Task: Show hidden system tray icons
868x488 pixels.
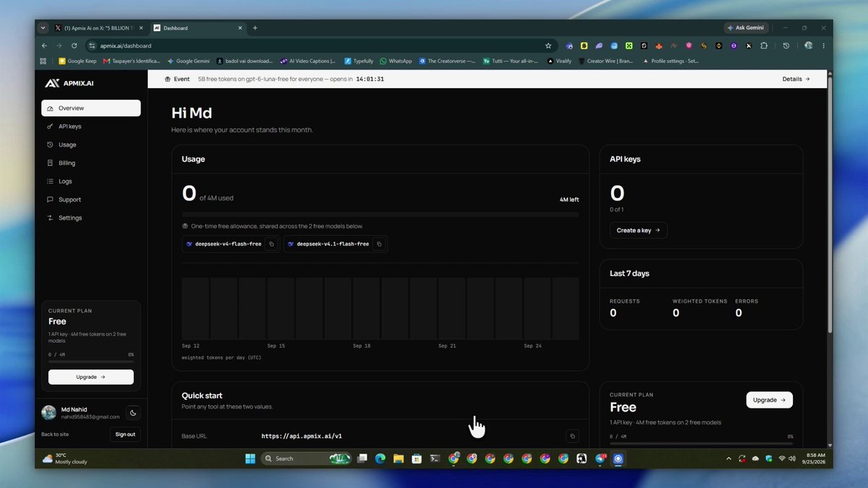Action: tap(728, 458)
